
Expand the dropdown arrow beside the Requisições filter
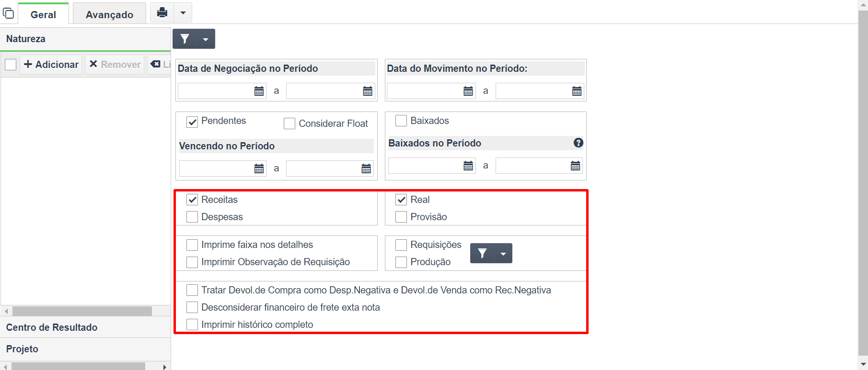[x=503, y=253]
